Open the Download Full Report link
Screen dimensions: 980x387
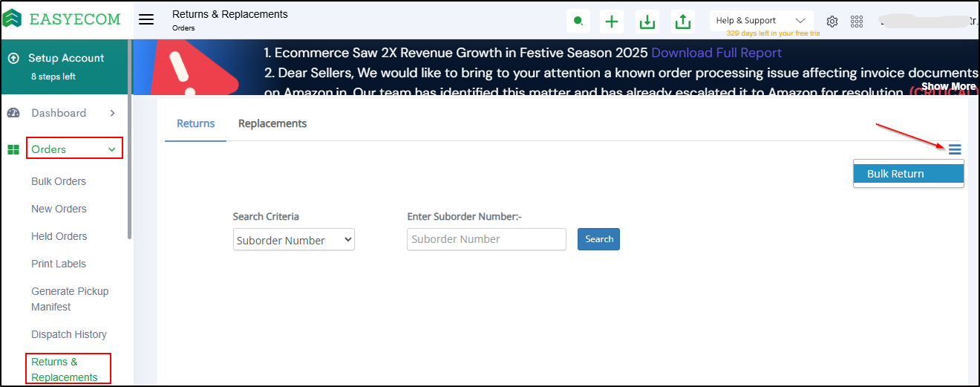pos(716,53)
